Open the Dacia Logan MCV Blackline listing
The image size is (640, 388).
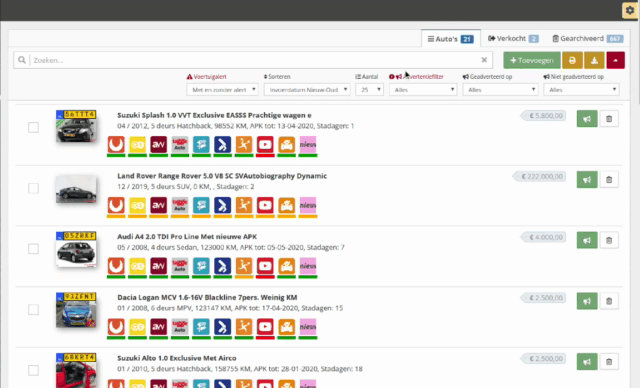coord(207,297)
